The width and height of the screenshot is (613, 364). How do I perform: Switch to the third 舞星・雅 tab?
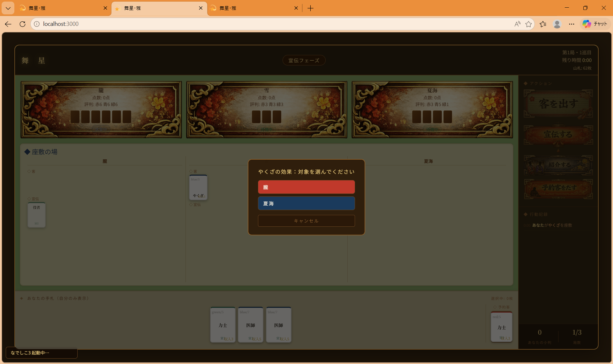(252, 8)
